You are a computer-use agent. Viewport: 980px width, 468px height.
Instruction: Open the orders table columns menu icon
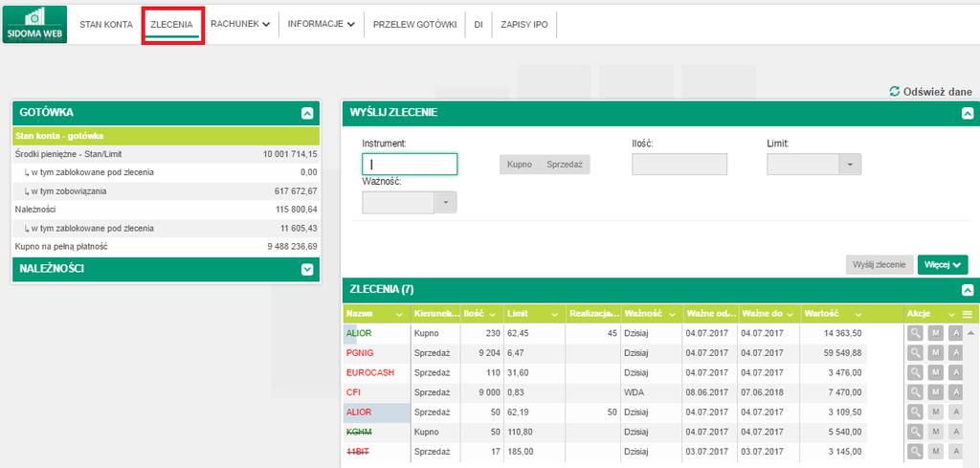[968, 314]
